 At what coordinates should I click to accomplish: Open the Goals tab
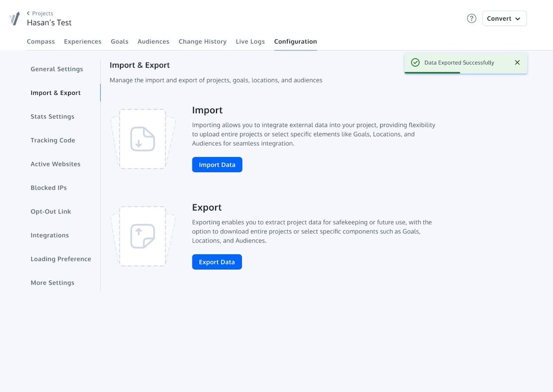coord(119,41)
